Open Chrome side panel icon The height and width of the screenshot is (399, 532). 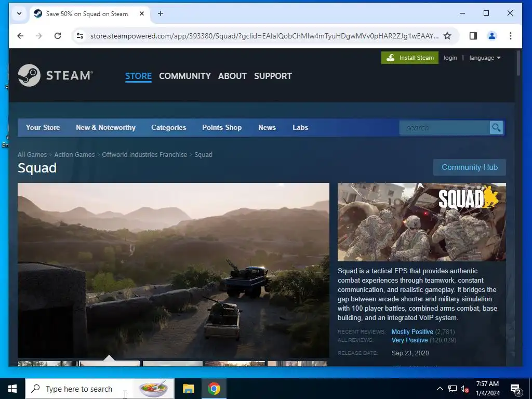click(473, 36)
